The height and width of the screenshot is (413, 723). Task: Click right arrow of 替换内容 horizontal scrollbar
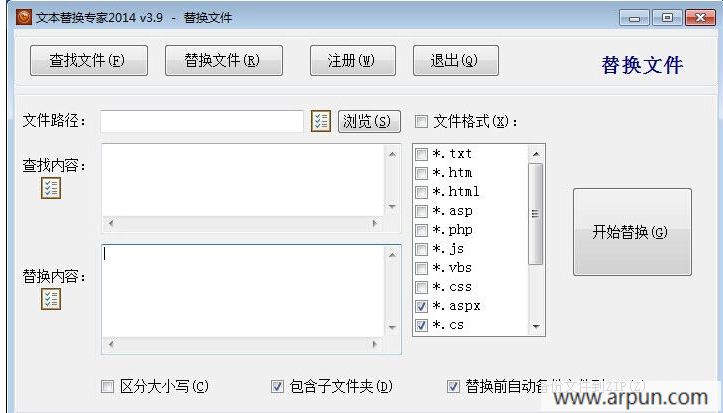coord(375,344)
